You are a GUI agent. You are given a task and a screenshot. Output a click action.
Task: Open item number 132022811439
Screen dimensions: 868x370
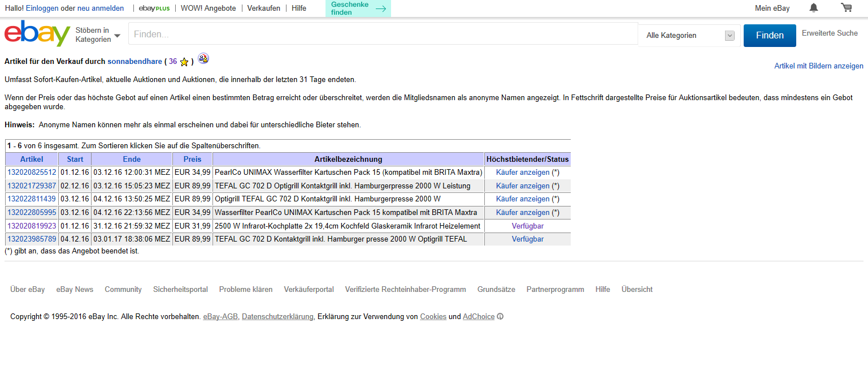[32, 199]
